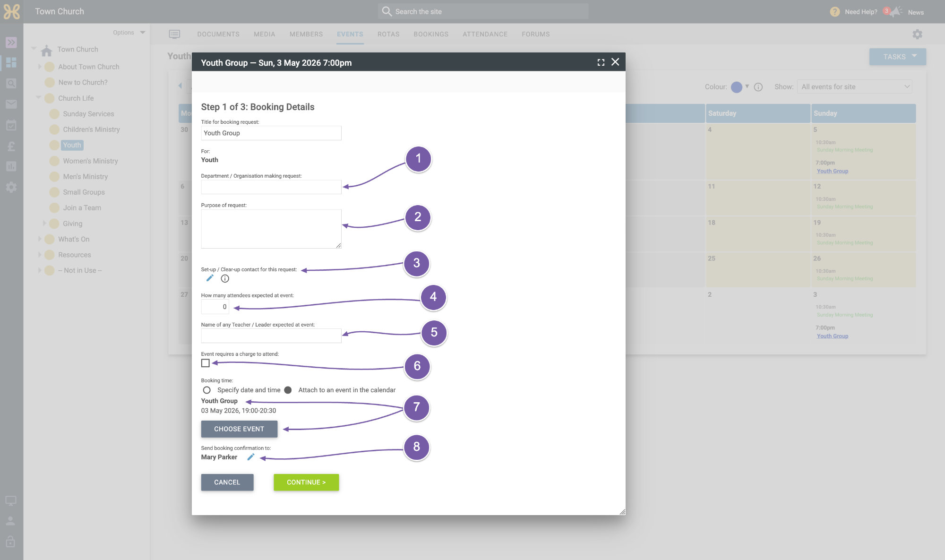Open site settings gear near Tasks
This screenshot has height=560, width=945.
click(917, 34)
